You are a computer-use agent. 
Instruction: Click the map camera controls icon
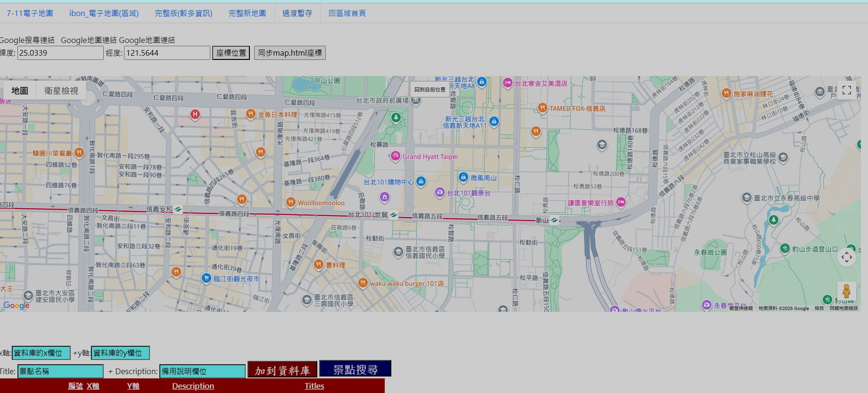[846, 257]
